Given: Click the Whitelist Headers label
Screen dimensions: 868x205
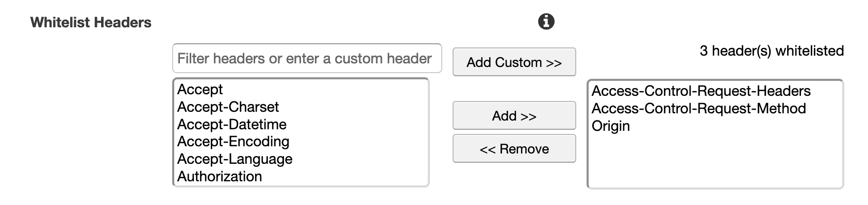Looking at the screenshot, I should pyautogui.click(x=91, y=23).
